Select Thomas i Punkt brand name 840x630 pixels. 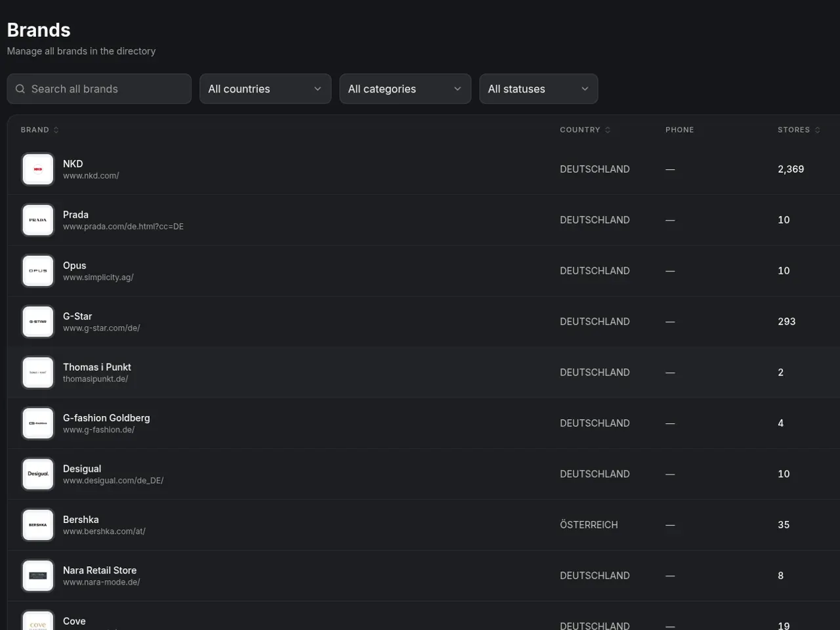click(97, 367)
